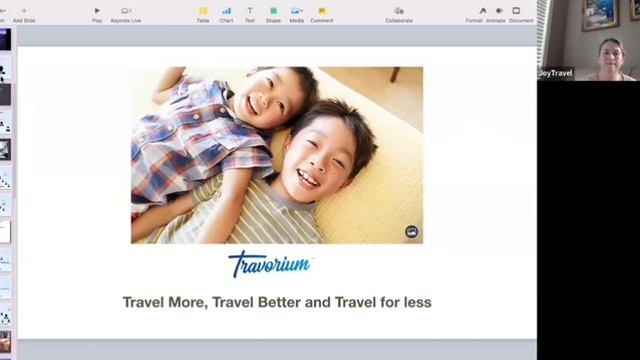This screenshot has height=360, width=640.
Task: Select the dark gray slide thumbnail
Action: 5,94
